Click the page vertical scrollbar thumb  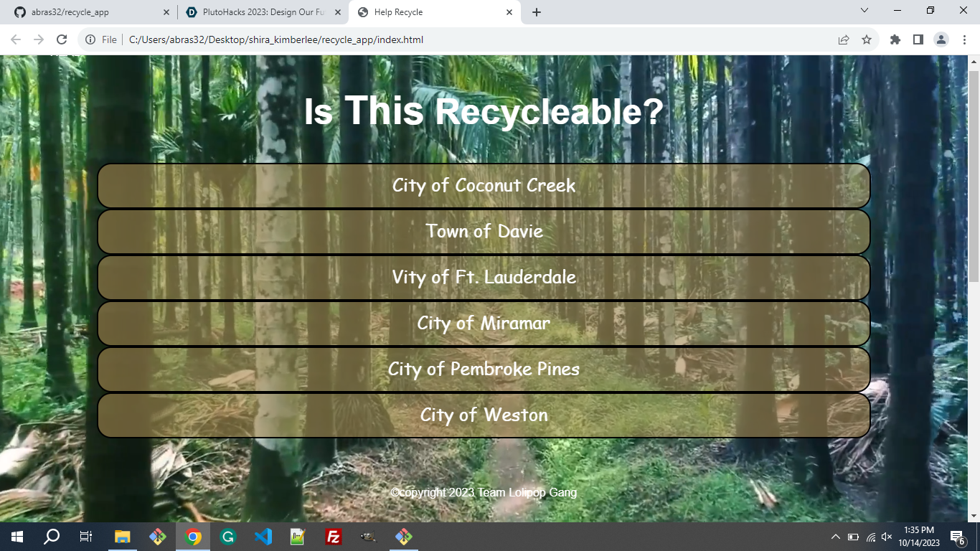974,176
